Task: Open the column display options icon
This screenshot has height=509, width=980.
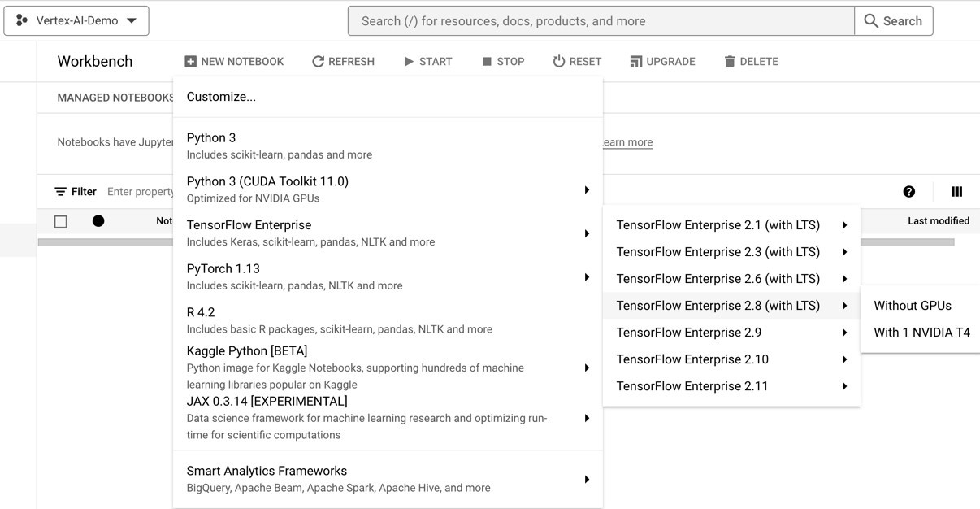Action: click(x=956, y=192)
